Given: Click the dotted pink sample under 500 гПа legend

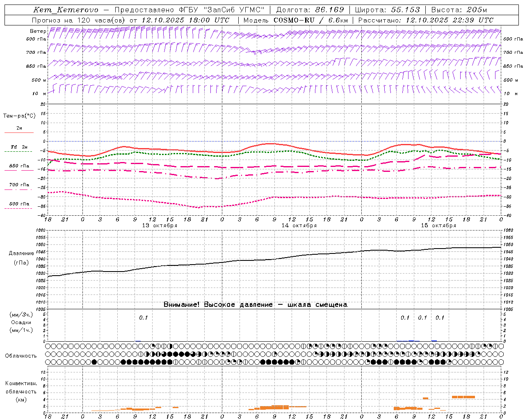Looking at the screenshot, I should coord(19,209).
